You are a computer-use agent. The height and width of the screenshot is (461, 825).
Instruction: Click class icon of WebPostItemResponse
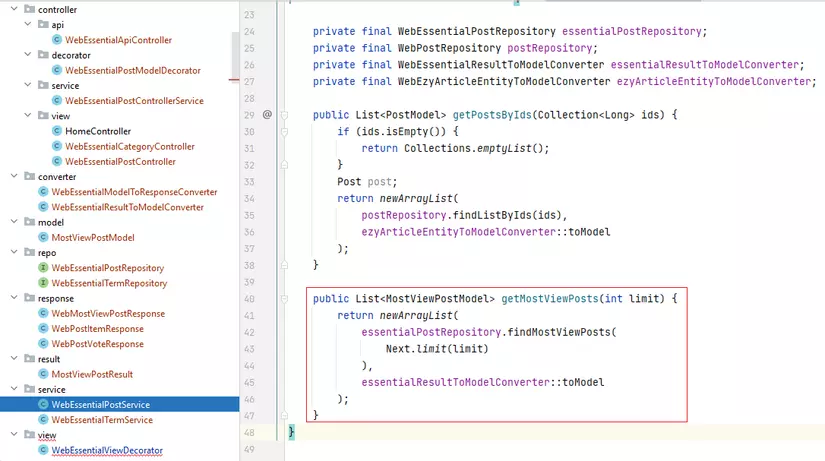(43, 329)
